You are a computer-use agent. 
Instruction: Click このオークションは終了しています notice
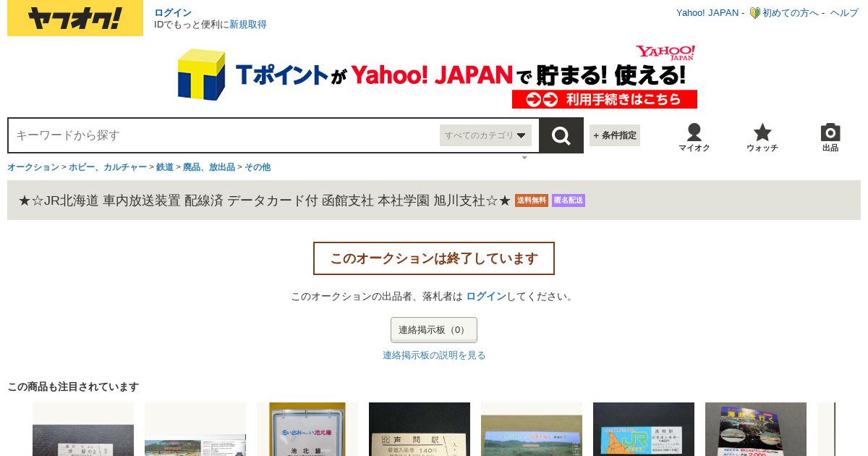pos(434,258)
